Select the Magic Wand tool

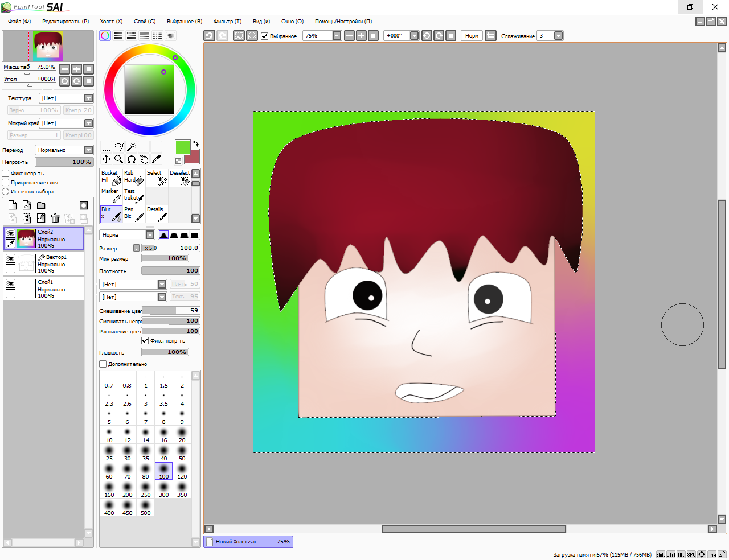tap(131, 147)
